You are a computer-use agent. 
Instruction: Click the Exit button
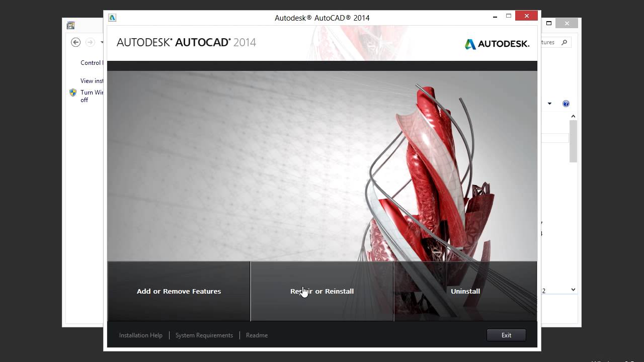pos(506,335)
